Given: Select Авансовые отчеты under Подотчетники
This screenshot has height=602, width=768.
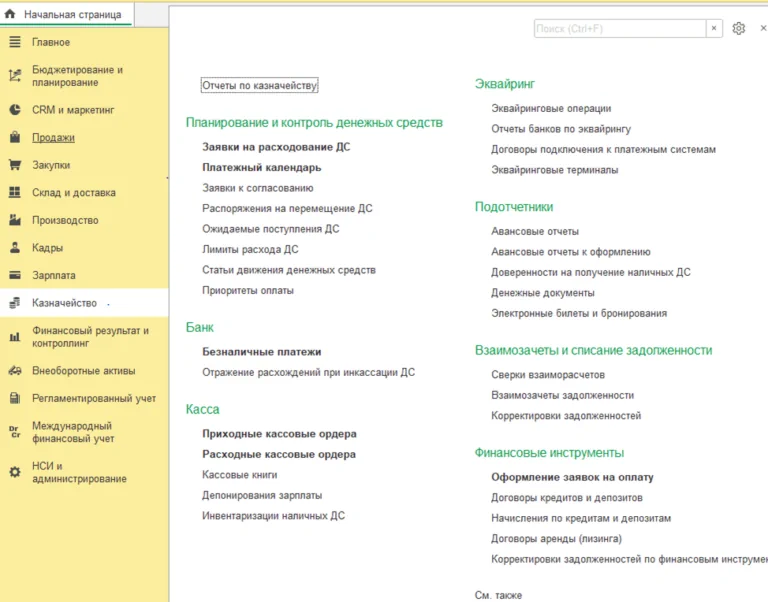Looking at the screenshot, I should 534,231.
